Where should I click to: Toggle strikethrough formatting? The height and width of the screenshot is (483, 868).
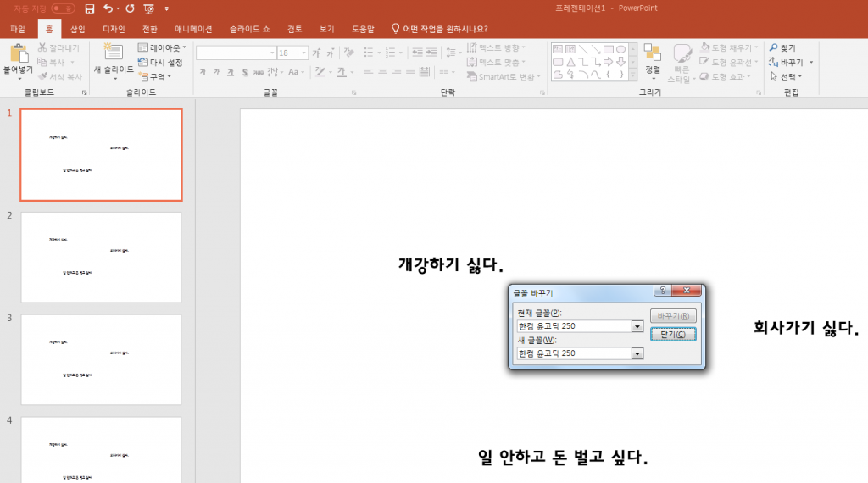pos(259,72)
